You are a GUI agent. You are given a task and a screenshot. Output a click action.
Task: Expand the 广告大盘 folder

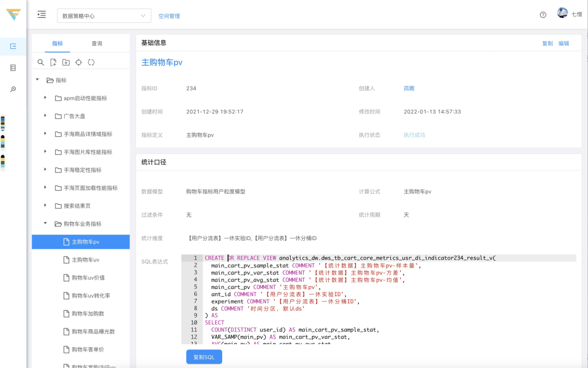coord(45,116)
